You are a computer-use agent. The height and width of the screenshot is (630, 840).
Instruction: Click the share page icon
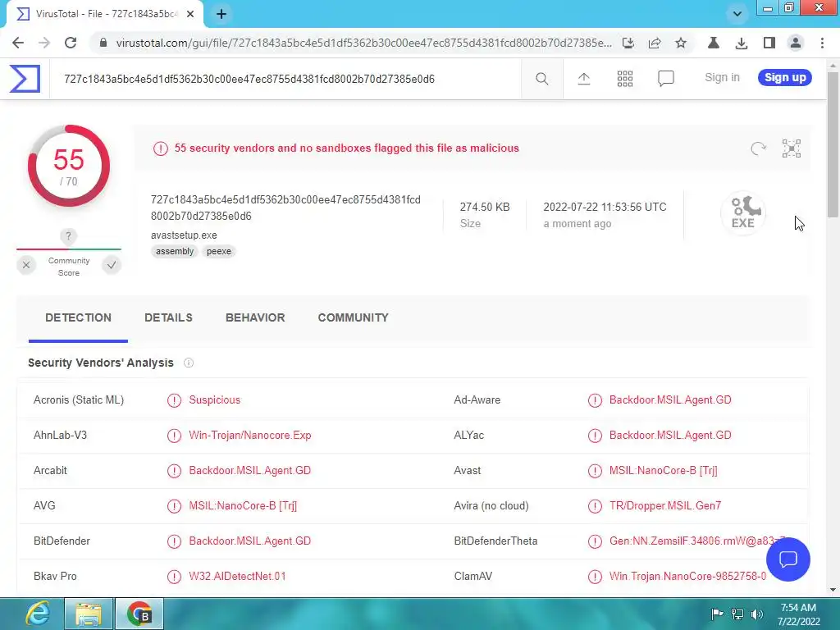pyautogui.click(x=655, y=43)
